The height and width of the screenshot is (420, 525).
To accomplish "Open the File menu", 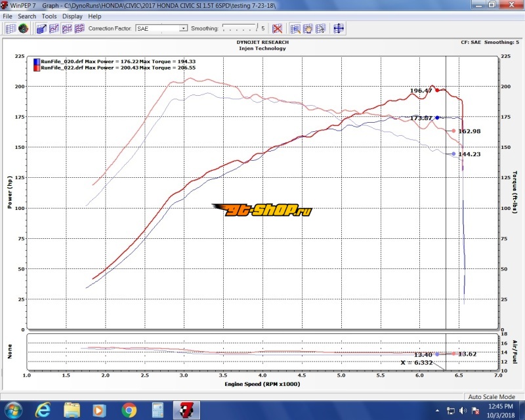I will pos(8,16).
